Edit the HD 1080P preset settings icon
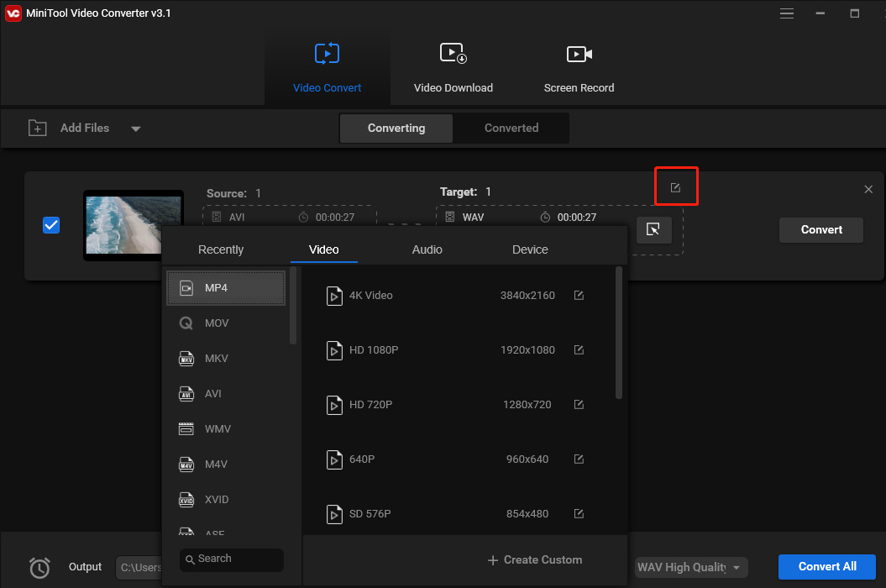The height and width of the screenshot is (588, 886). pos(579,350)
